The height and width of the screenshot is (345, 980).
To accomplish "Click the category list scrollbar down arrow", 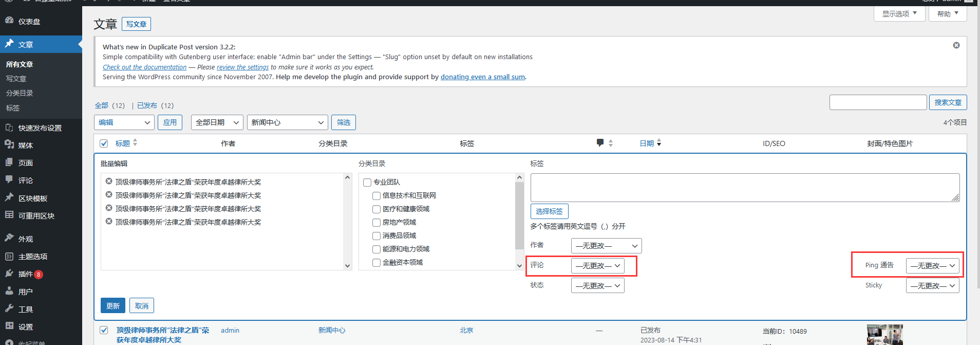I will [x=519, y=265].
